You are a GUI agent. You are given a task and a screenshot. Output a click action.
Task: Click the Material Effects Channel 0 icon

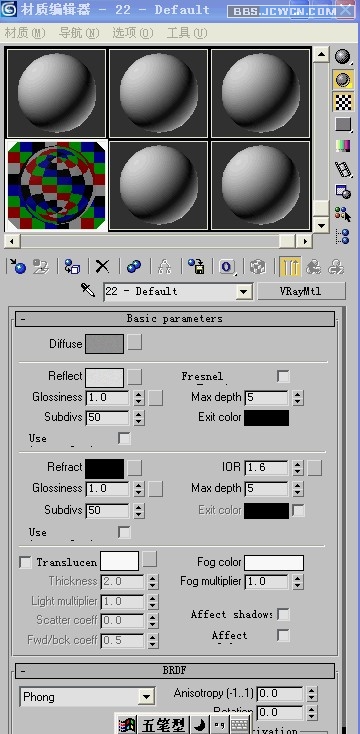[x=227, y=267]
